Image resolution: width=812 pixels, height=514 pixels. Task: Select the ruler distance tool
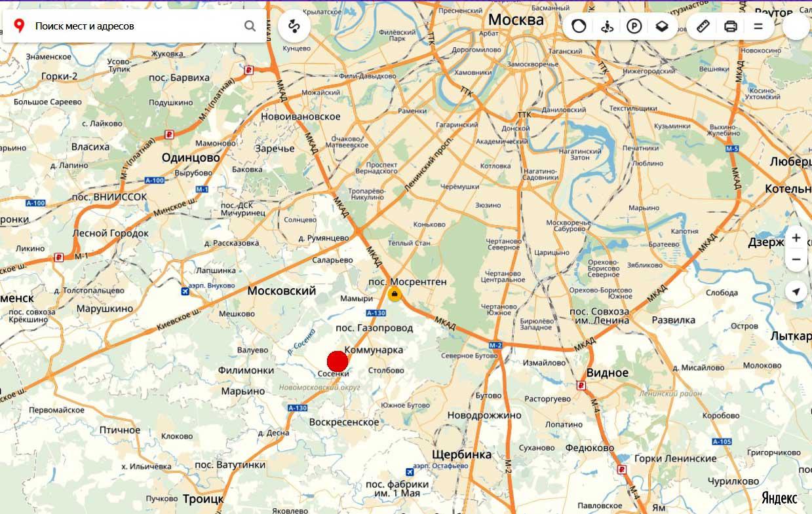coord(703,26)
